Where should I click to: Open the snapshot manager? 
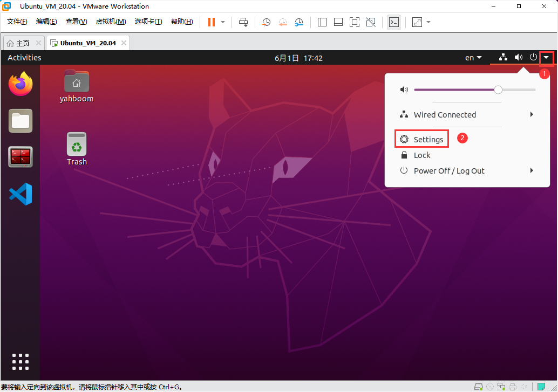coord(299,22)
